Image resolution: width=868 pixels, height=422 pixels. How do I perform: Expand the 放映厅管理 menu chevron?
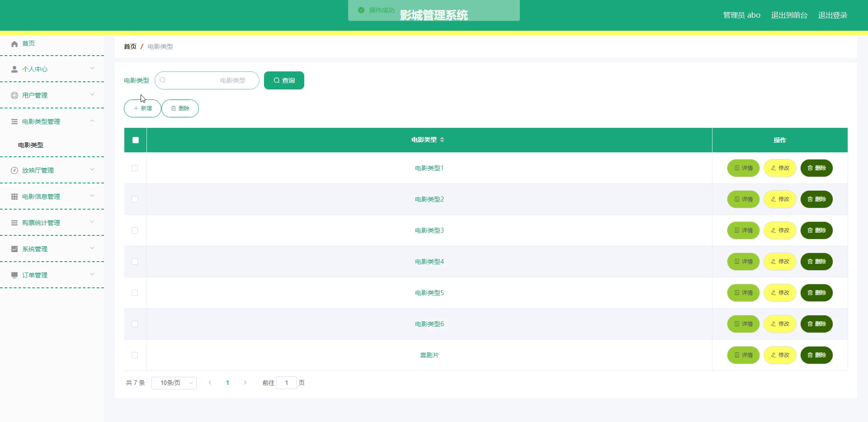point(92,169)
